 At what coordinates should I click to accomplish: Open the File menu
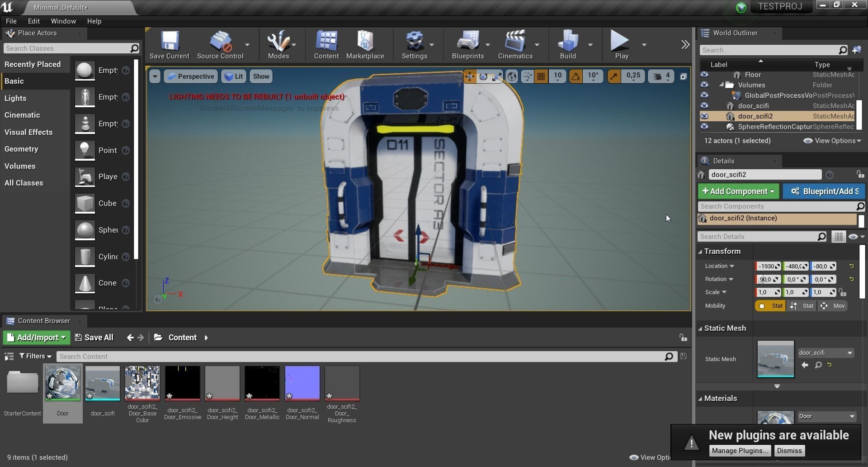point(11,21)
